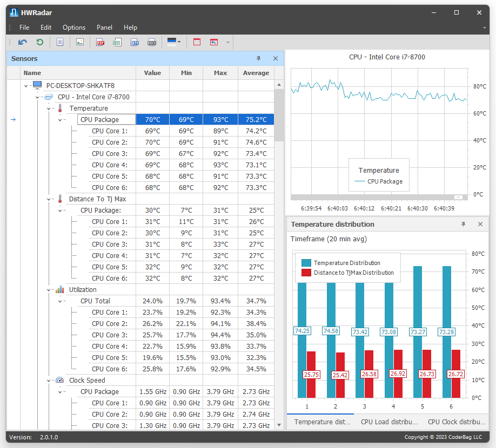Click the version 2.0.1.0 status text

point(49,437)
